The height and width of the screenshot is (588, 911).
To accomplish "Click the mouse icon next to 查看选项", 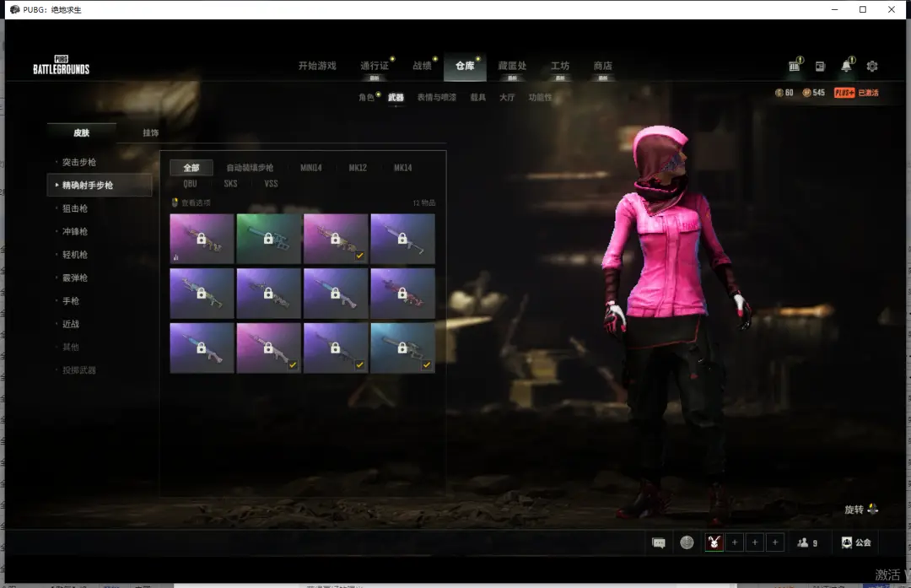I will (175, 202).
